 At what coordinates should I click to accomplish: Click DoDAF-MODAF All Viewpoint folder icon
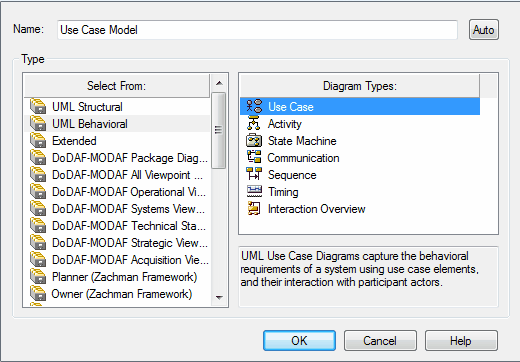[38, 174]
